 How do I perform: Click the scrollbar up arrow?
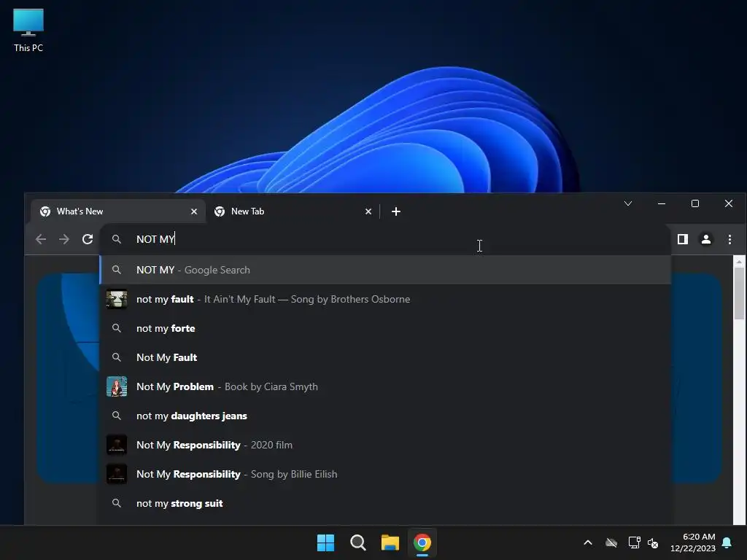tap(739, 262)
